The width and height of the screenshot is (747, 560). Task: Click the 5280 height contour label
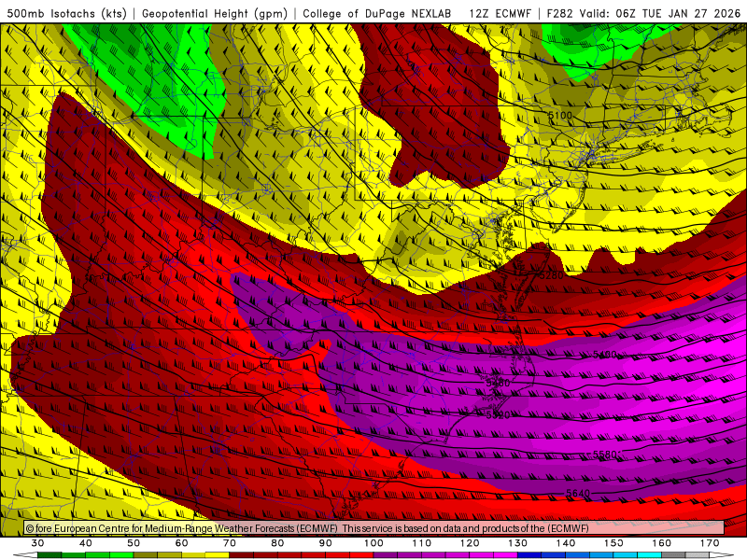tap(551, 275)
